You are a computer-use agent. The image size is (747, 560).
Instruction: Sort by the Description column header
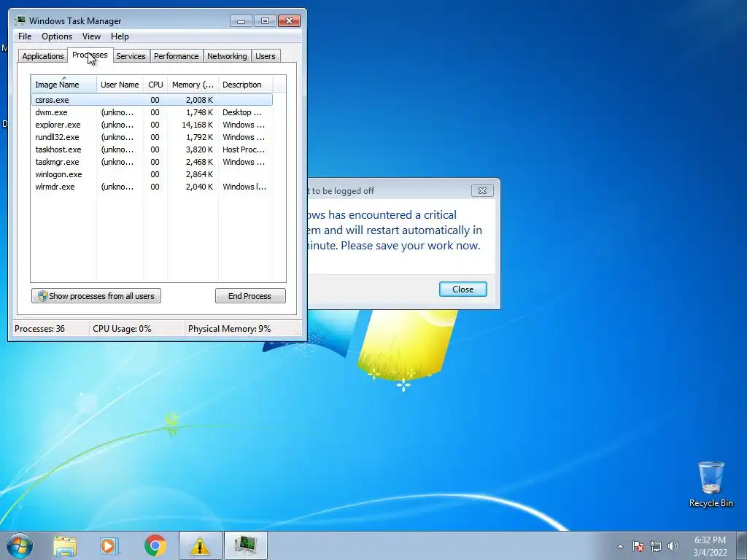tap(245, 85)
